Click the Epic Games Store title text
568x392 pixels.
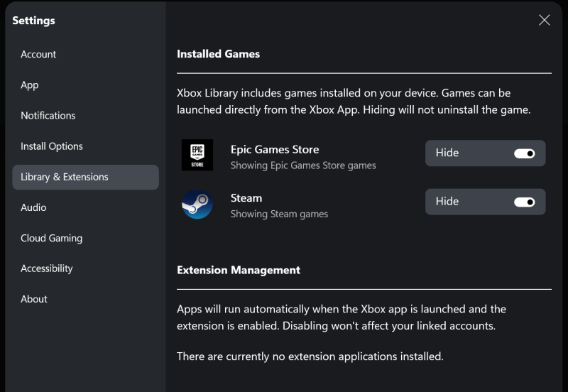click(x=275, y=150)
